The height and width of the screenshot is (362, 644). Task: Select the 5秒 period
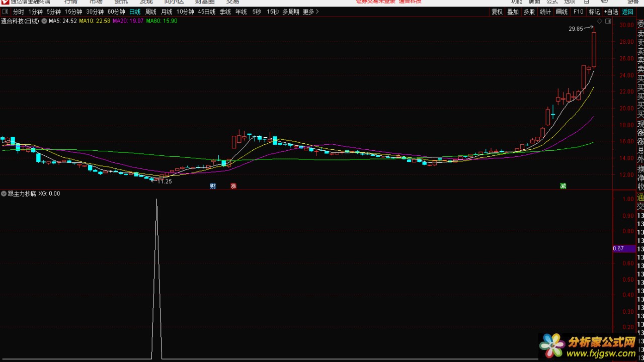pyautogui.click(x=257, y=12)
